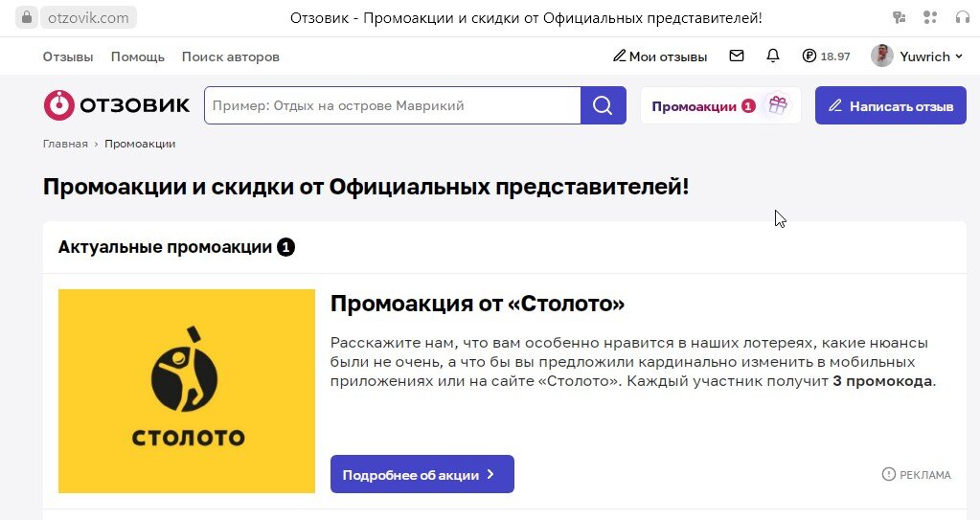Screen dimensions: 980x520
Task: Open browser extensions dots icon
Action: [x=930, y=17]
